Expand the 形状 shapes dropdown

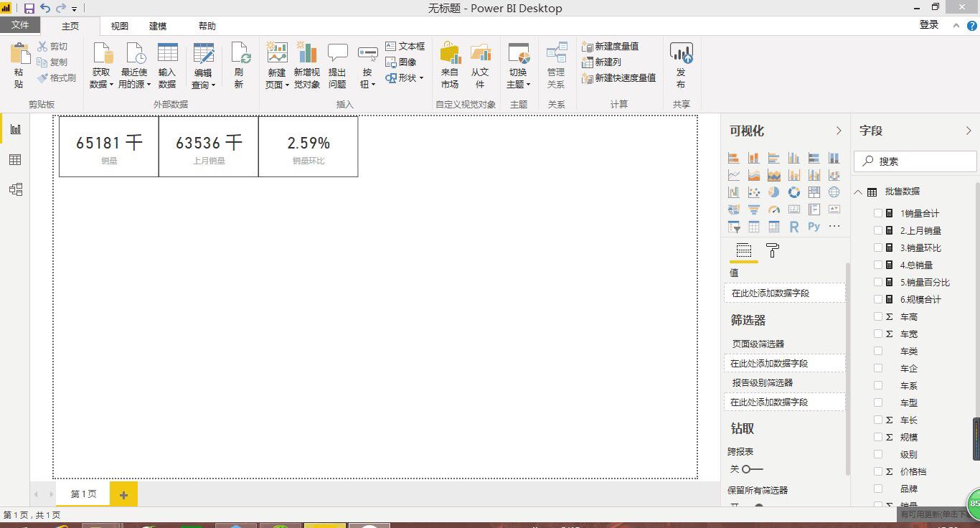click(x=405, y=77)
